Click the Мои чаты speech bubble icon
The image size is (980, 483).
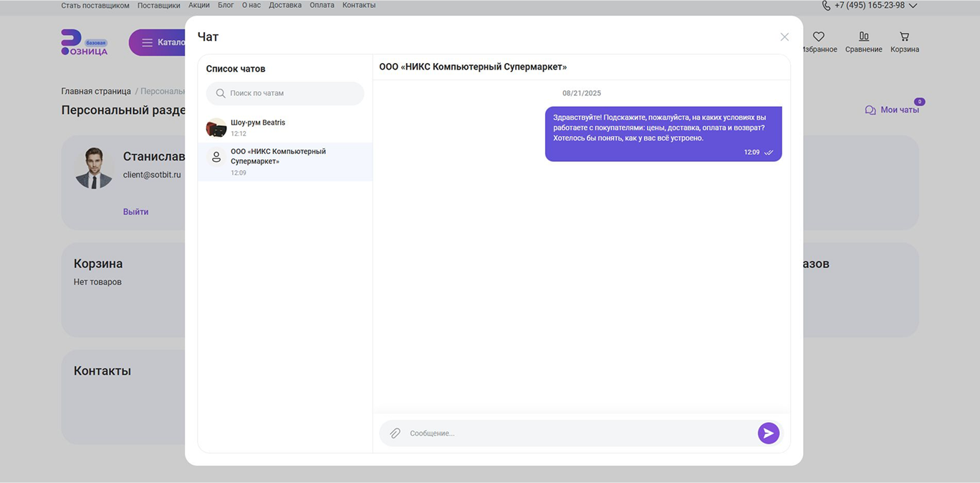870,110
